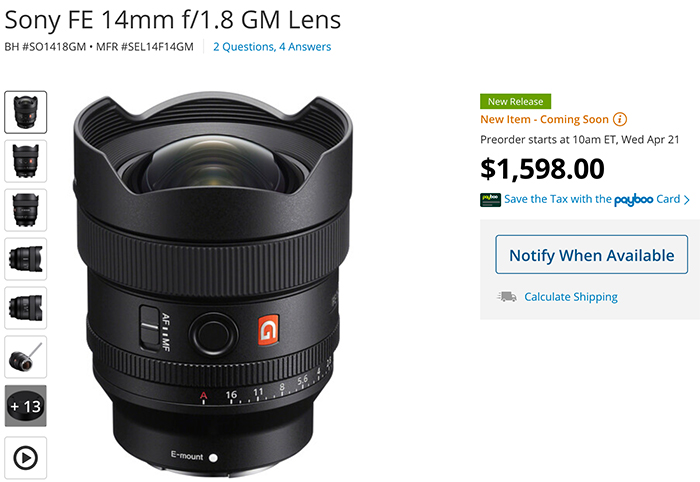Play the product video thumbnail

pyautogui.click(x=25, y=457)
